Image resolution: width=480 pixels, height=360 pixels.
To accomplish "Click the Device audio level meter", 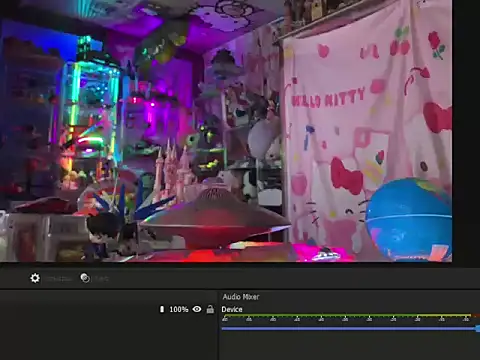I will (x=350, y=315).
